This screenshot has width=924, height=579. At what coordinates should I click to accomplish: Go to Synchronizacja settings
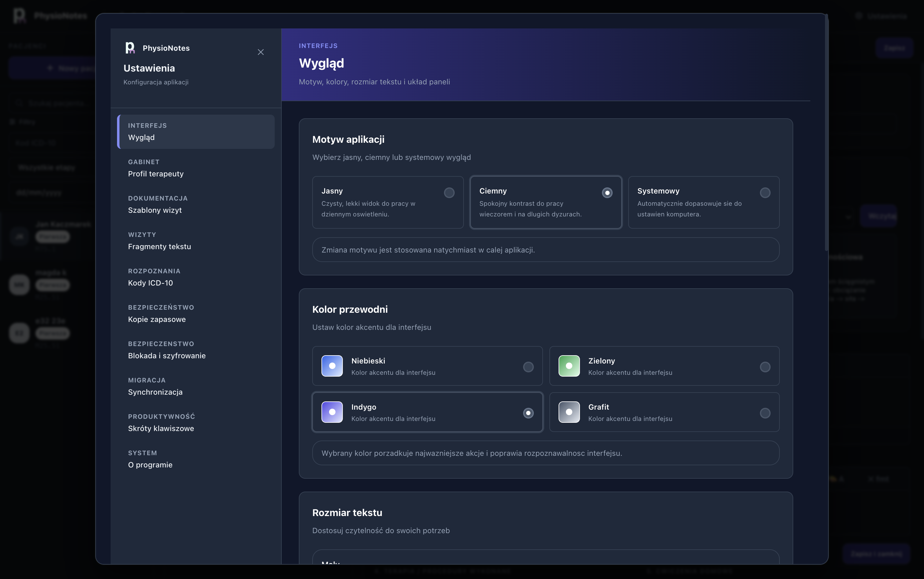[x=196, y=386]
